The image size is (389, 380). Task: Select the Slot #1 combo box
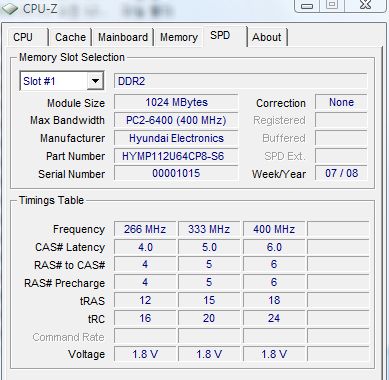coord(62,81)
